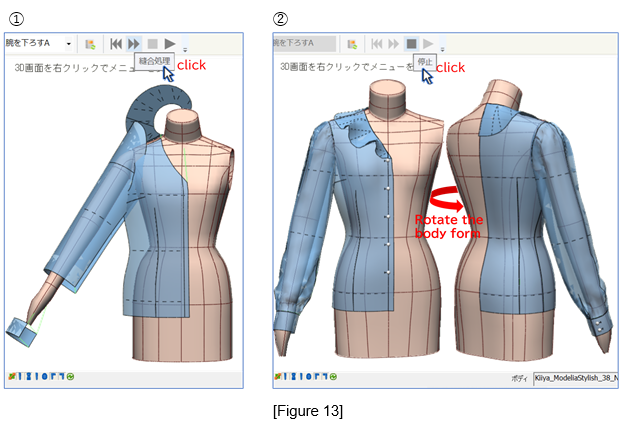Viewport: 623px width, 429px height.
Task: Select the small cuff piece near the hand in panel ①
Action: (x=21, y=332)
